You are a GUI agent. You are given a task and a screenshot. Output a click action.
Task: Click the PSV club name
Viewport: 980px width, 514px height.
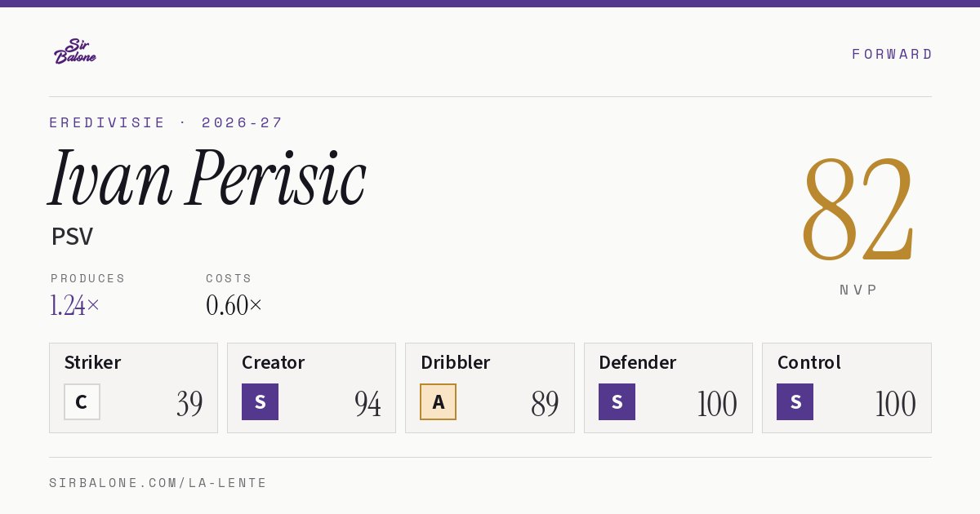(72, 237)
